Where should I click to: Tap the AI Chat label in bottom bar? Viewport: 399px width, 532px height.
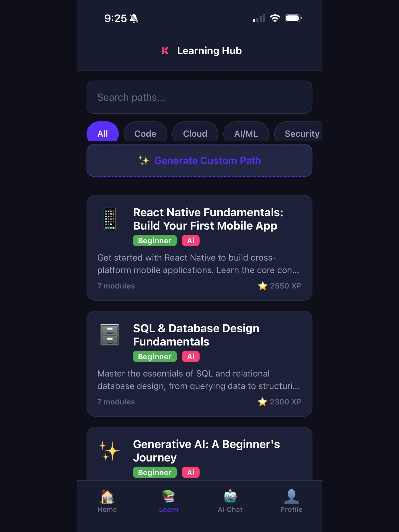[230, 509]
